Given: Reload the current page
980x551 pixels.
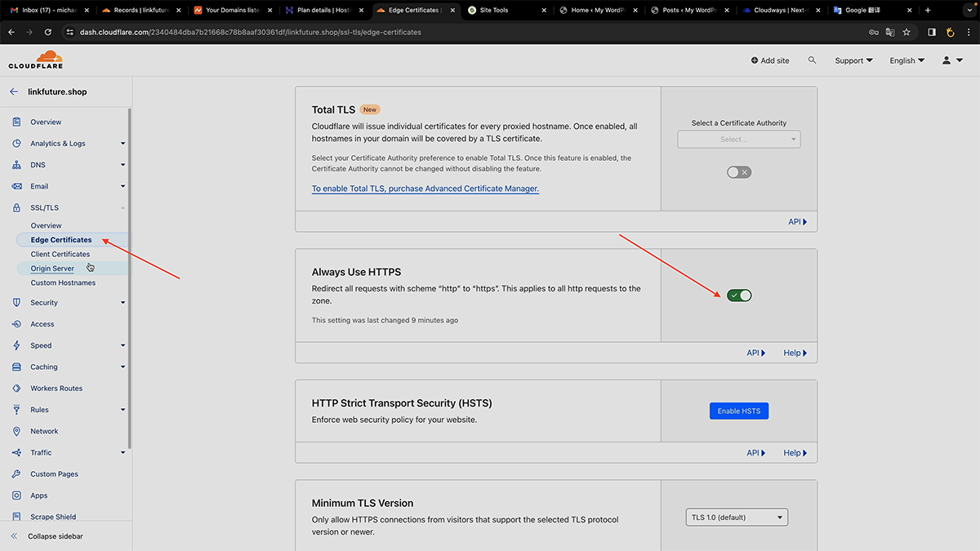Looking at the screenshot, I should coord(48,32).
